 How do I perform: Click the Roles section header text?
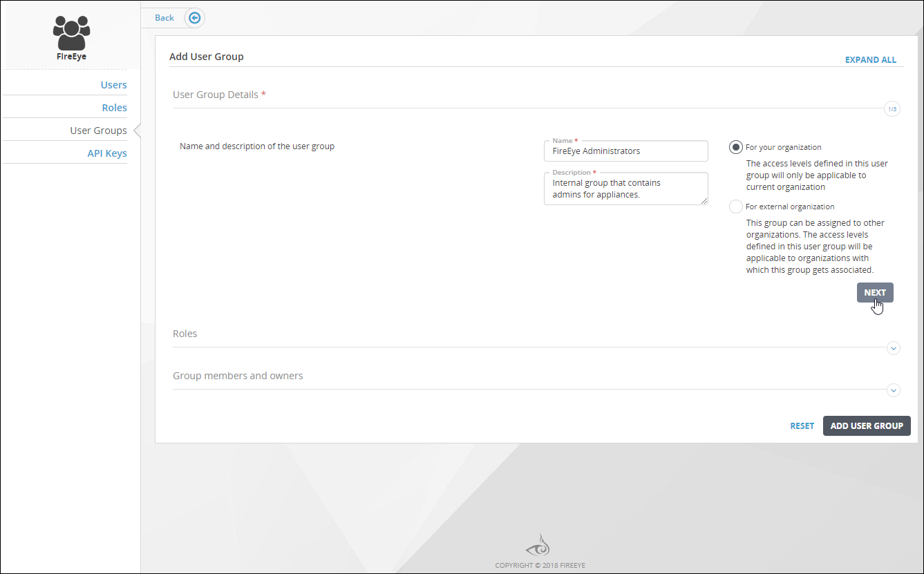tap(185, 334)
